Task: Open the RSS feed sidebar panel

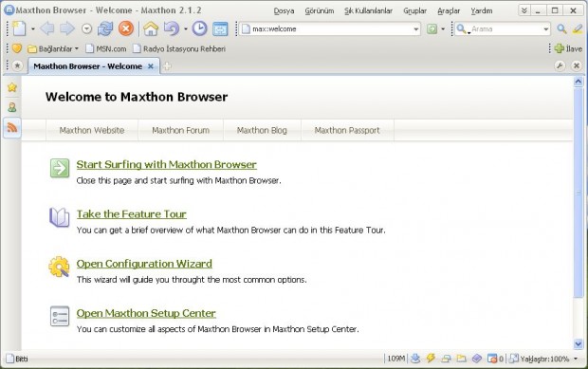Action: [x=12, y=128]
